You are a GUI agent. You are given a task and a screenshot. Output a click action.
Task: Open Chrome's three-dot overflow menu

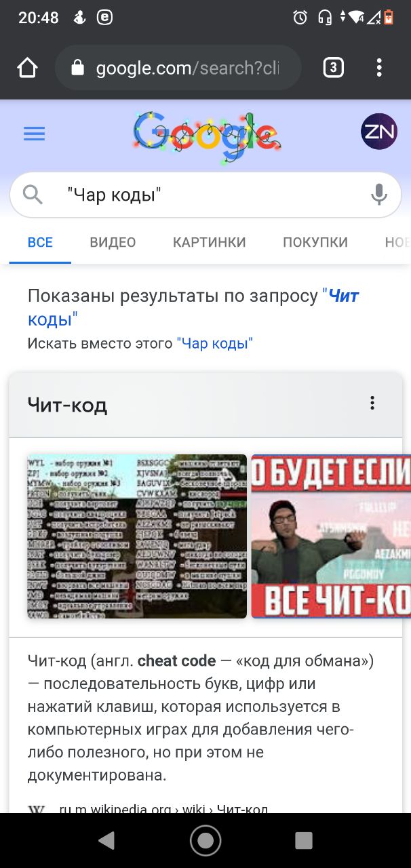379,68
